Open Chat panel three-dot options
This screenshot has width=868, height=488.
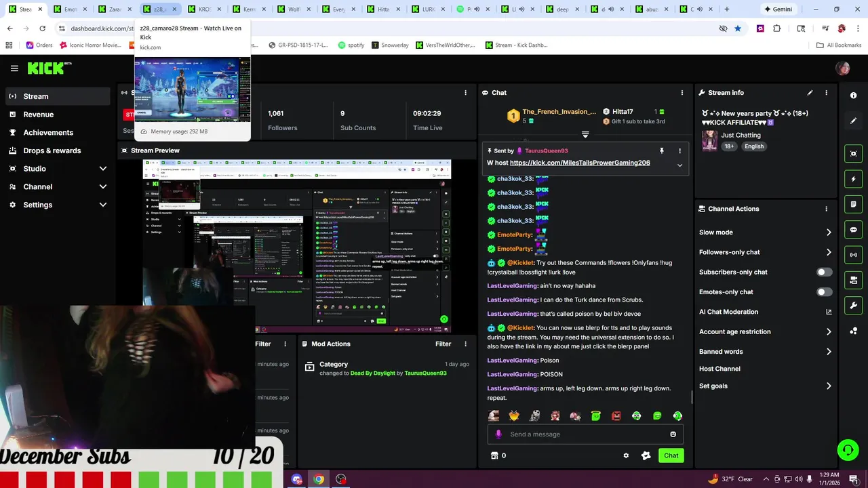coord(682,93)
